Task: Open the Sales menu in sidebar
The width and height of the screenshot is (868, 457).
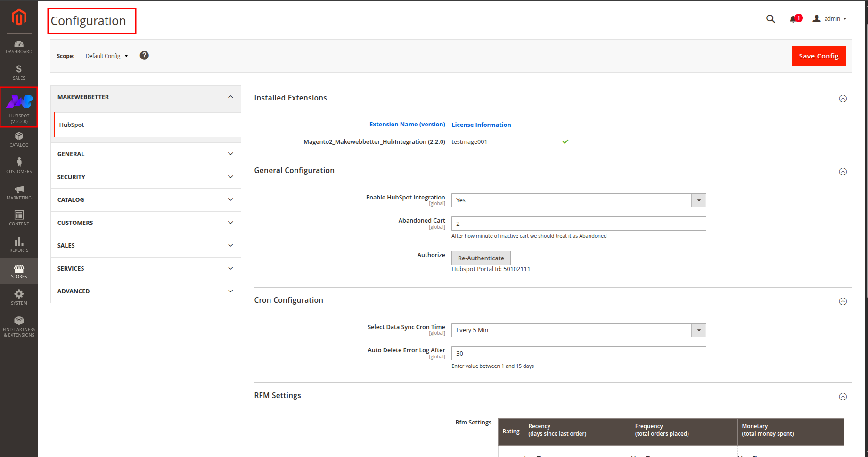Action: (19, 73)
